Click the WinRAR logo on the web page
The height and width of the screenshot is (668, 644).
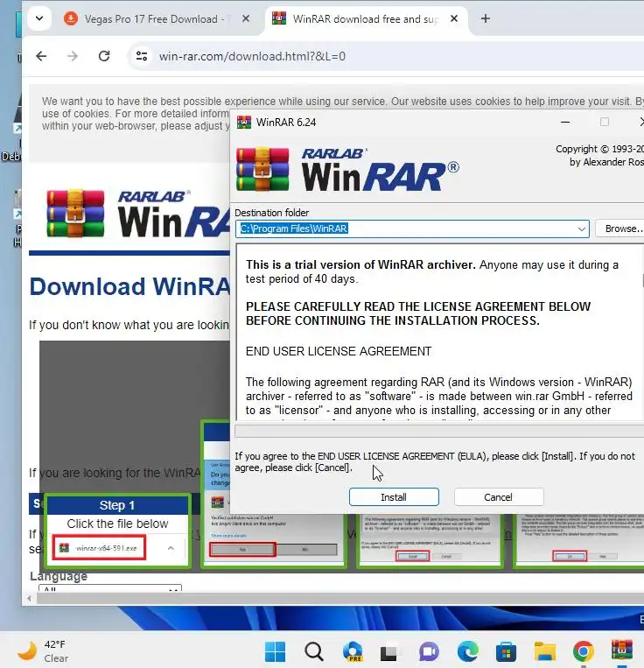coord(137,214)
